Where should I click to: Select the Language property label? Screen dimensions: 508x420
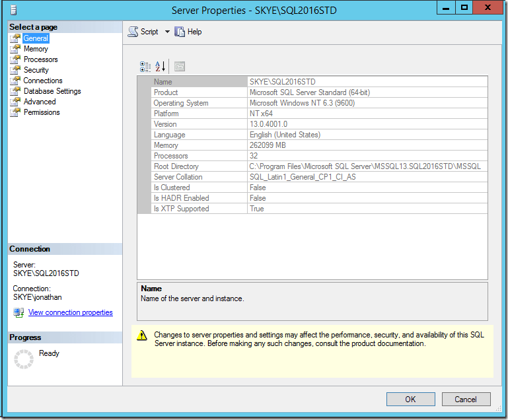pos(169,135)
